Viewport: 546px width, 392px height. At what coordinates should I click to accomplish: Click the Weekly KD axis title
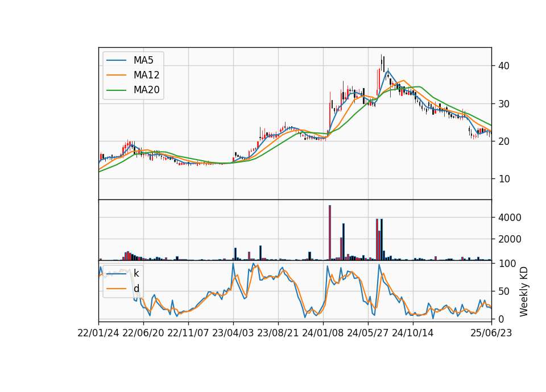tap(524, 291)
